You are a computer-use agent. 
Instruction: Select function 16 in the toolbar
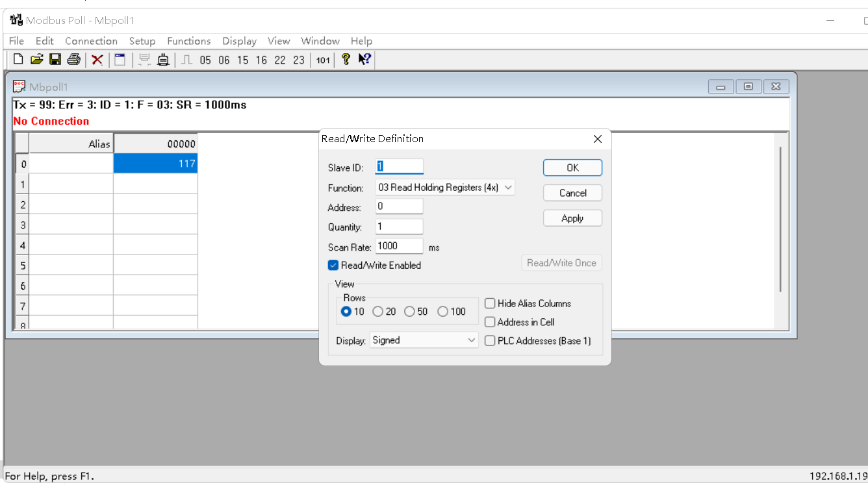(x=261, y=60)
